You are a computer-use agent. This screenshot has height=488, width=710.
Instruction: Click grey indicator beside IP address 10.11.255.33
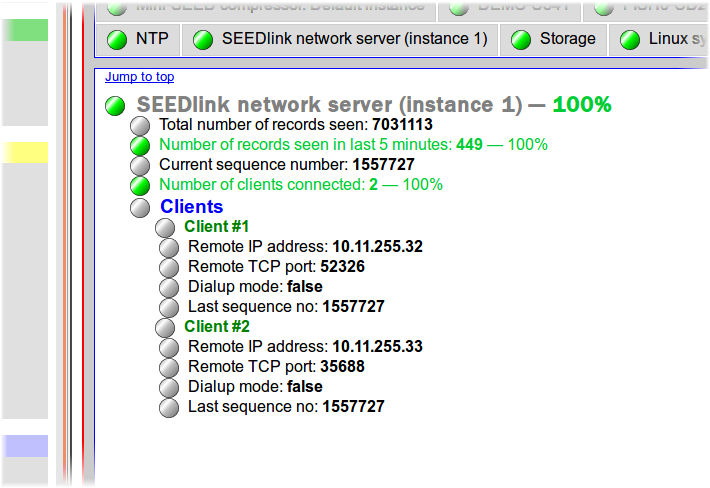[x=169, y=348]
